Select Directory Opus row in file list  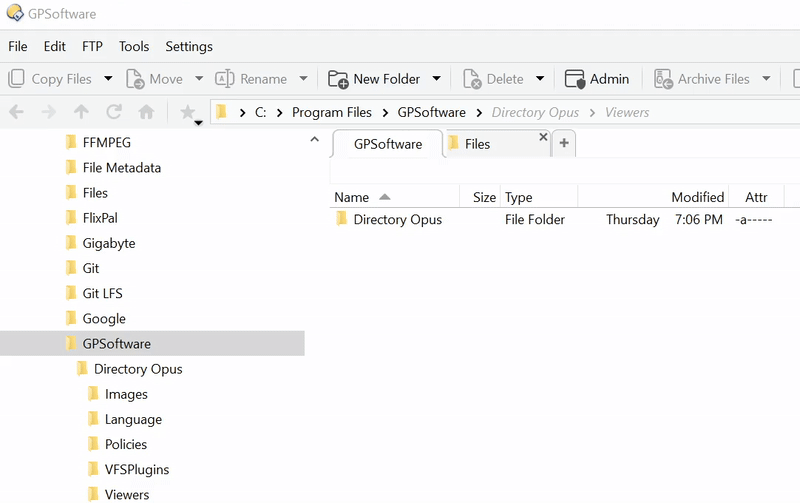[556, 219]
